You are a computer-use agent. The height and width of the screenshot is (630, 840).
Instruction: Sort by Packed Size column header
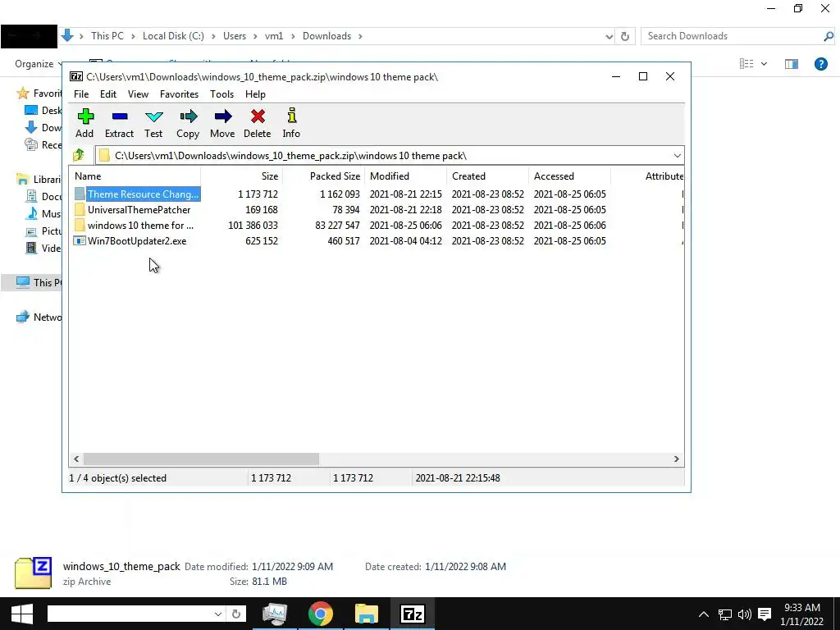[323, 176]
